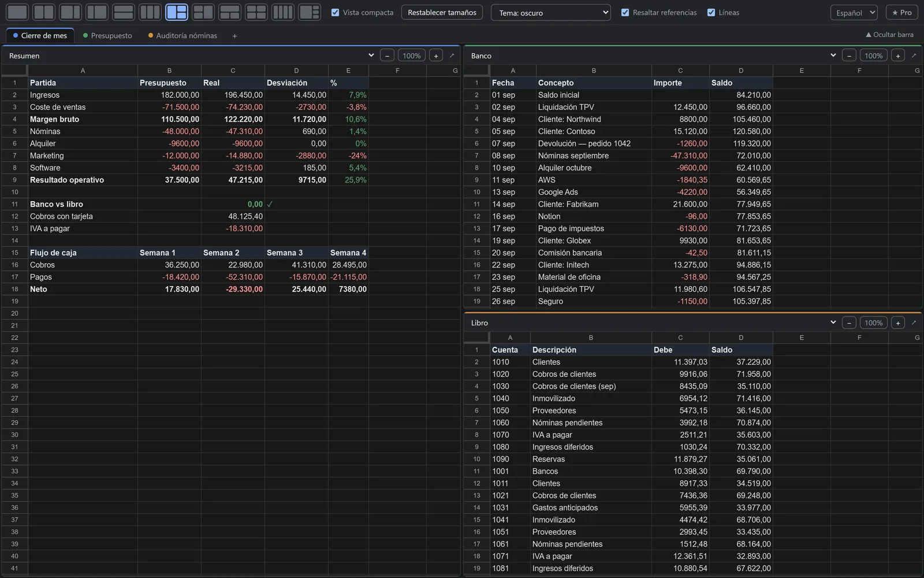
Task: Pick the three equal columns layout icon
Action: (x=150, y=12)
